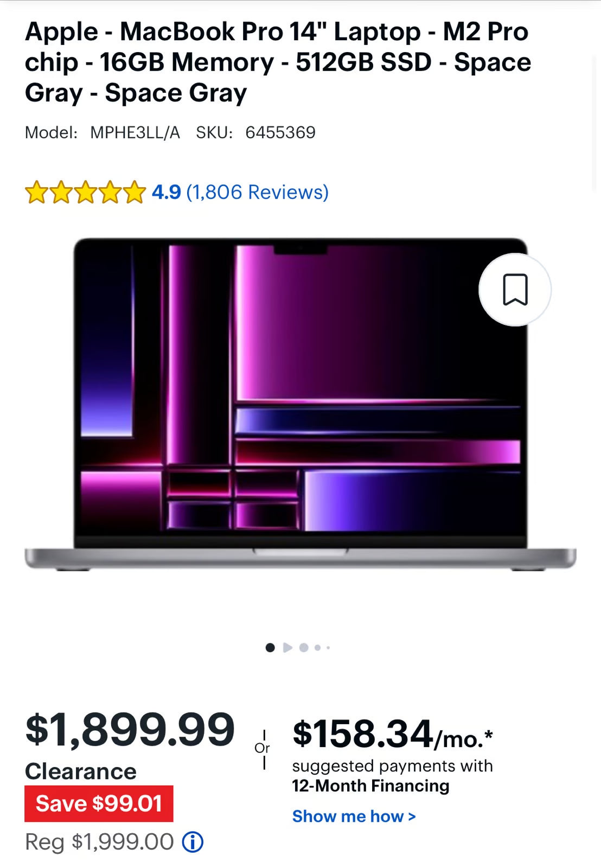The image size is (601, 868).
Task: Click the Reg $1,999.00 regular price
Action: point(99,842)
